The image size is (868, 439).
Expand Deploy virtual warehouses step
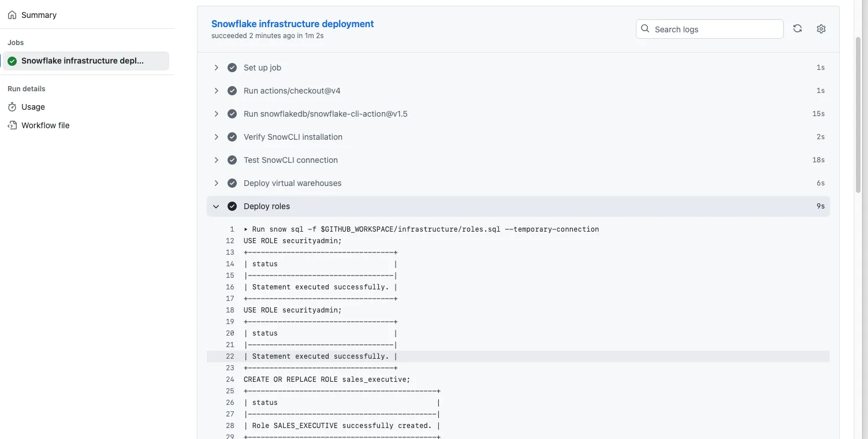point(216,183)
